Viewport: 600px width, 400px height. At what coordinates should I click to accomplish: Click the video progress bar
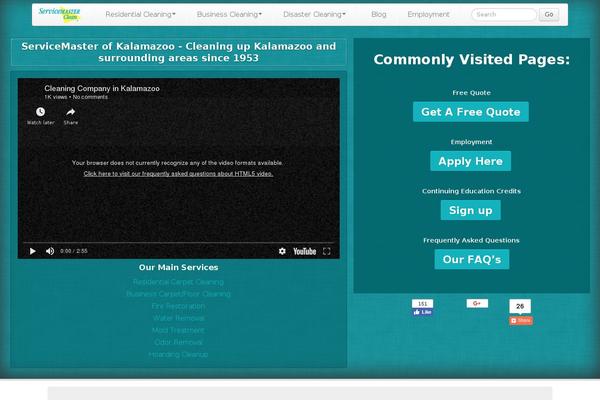click(178, 243)
